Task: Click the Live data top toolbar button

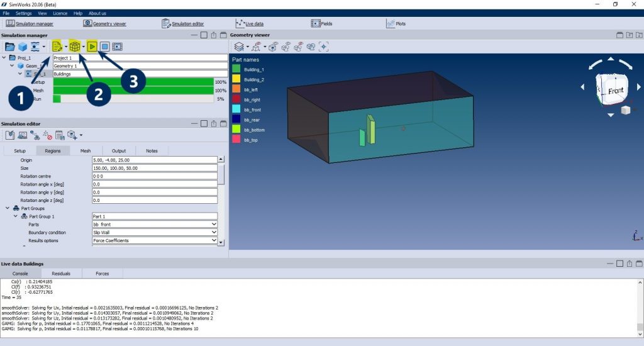Action: [x=250, y=23]
